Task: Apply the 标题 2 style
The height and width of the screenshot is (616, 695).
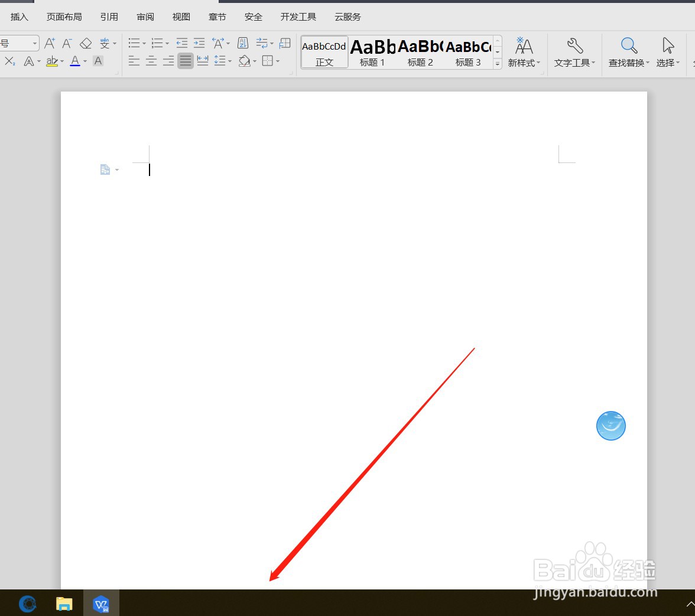Action: click(420, 52)
